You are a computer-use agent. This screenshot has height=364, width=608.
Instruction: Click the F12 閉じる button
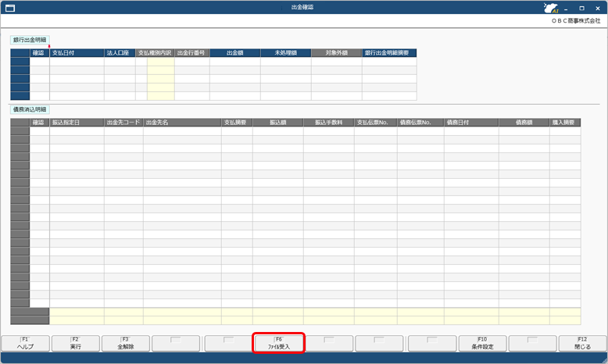pos(583,343)
